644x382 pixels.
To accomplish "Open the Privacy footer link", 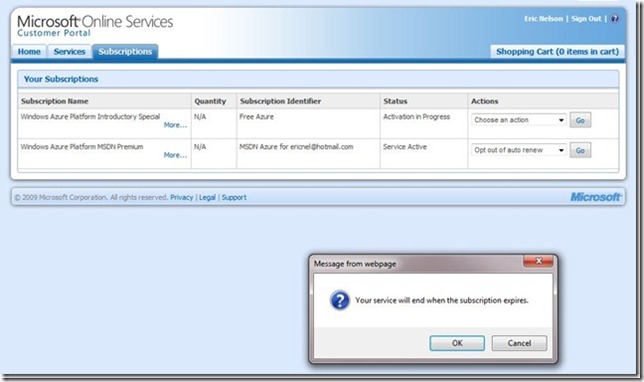I will click(x=182, y=198).
